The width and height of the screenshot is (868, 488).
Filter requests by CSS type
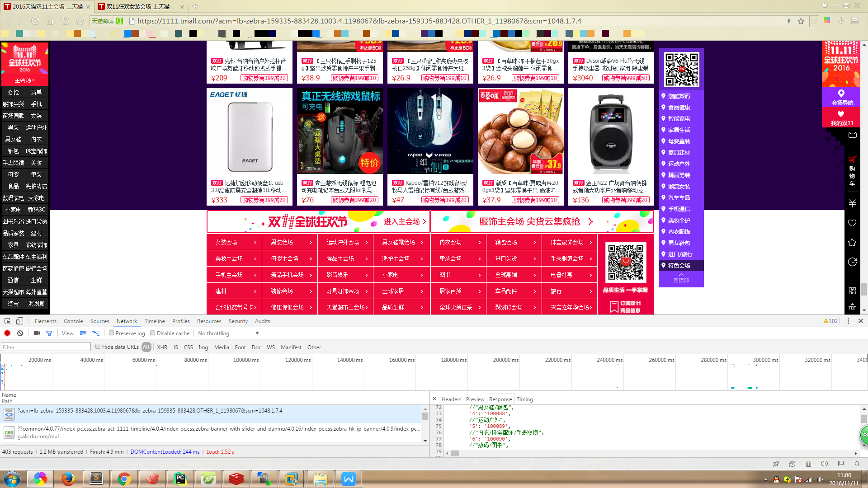[189, 347]
